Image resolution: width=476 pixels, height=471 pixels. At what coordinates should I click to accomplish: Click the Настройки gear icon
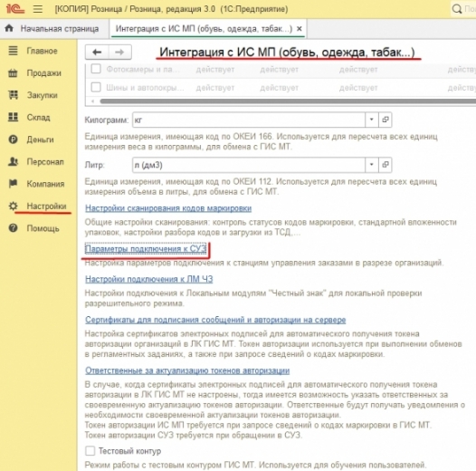pos(13,206)
